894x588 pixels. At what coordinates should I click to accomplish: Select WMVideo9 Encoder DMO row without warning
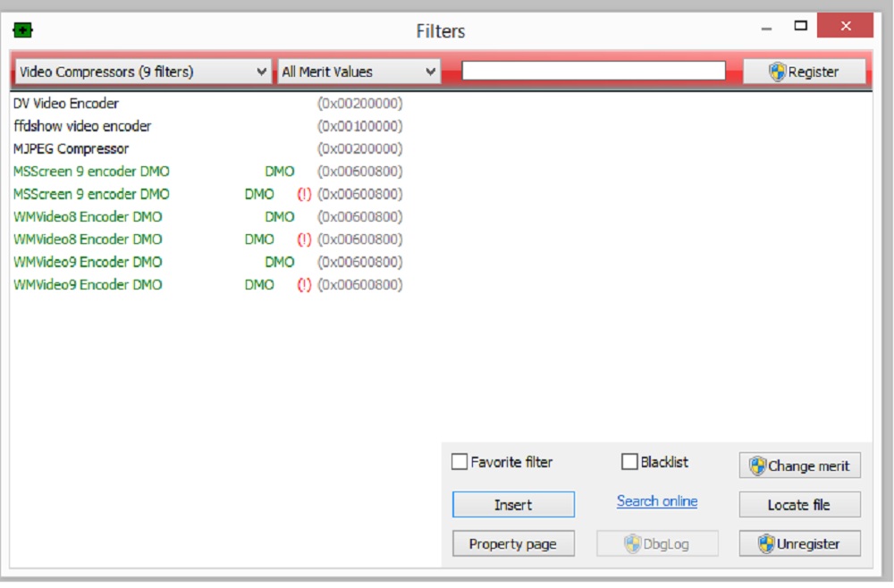coord(208,262)
